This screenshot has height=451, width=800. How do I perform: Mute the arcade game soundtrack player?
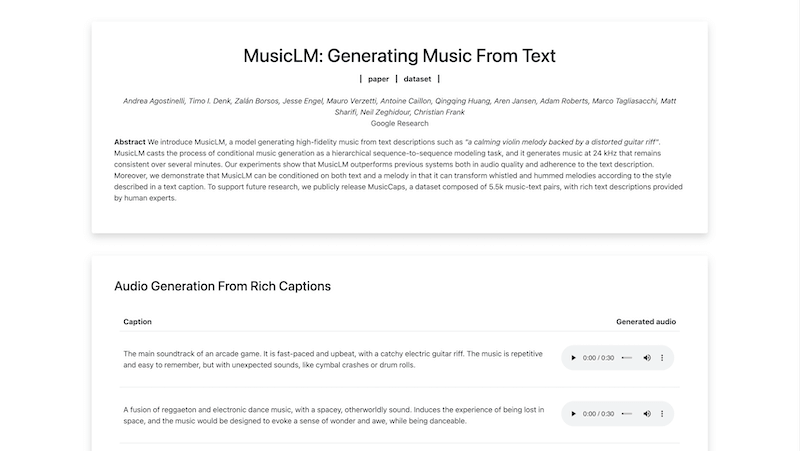pos(647,358)
